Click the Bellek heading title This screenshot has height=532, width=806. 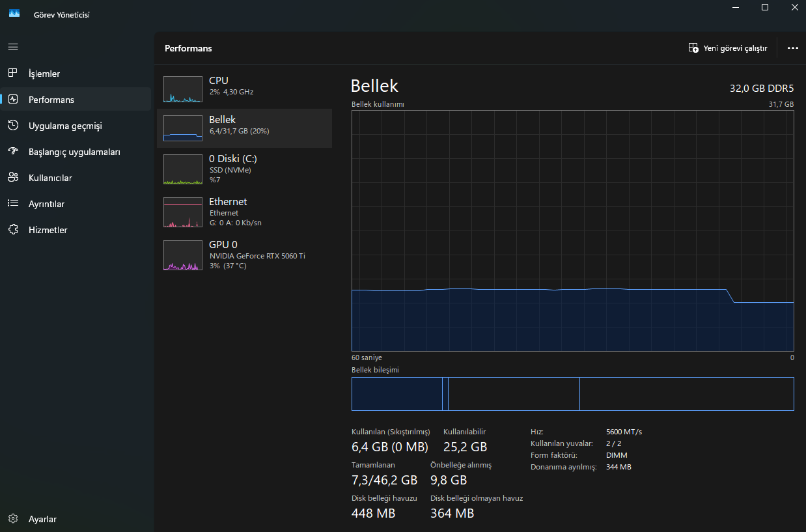coord(374,86)
